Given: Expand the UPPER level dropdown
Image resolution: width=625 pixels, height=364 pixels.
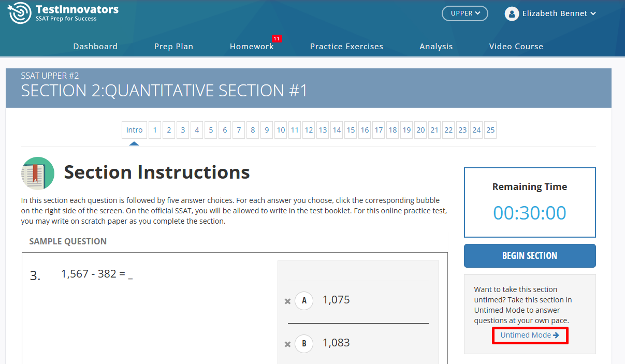Looking at the screenshot, I should (464, 13).
